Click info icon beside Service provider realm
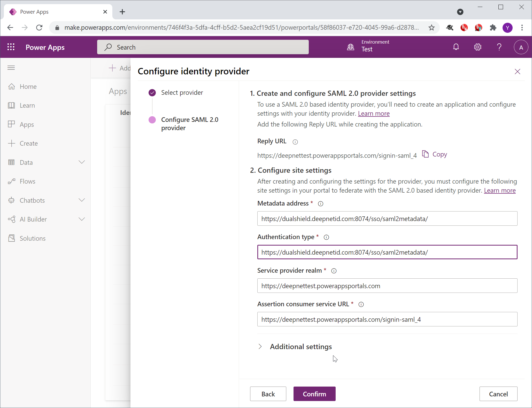Screen dimensions: 532x408 (x=334, y=271)
